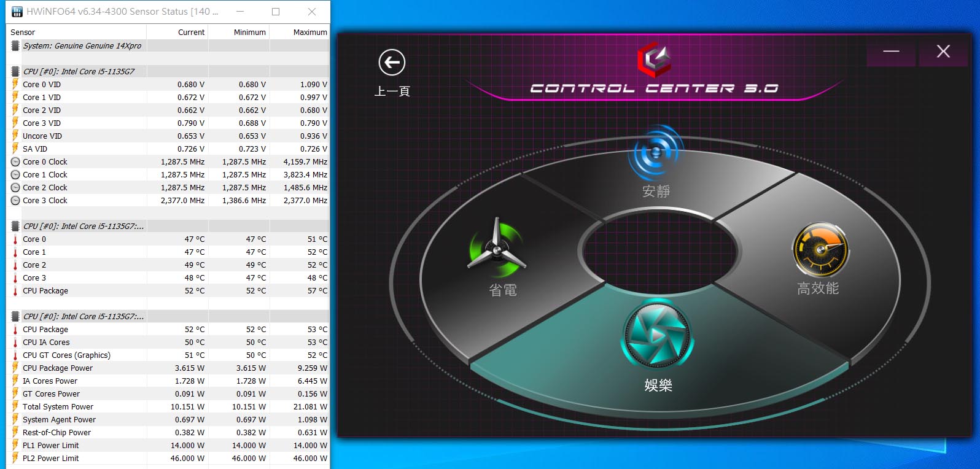Click the thermometer icon for CPU GT Cores (Graphics)
The height and width of the screenshot is (469, 980).
pos(15,355)
